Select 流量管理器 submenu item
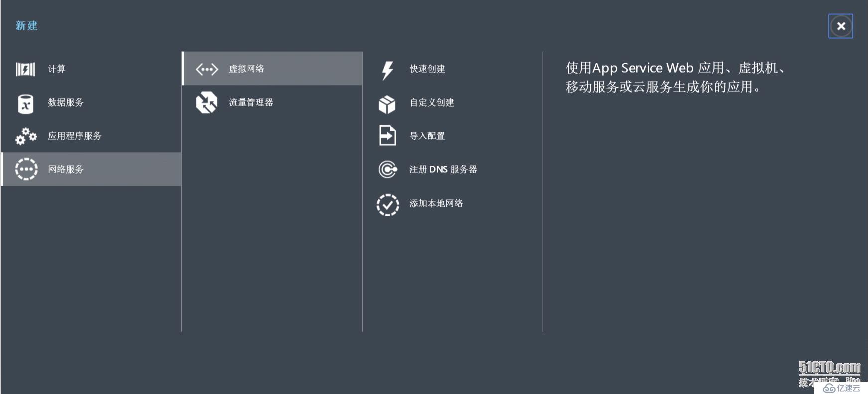Image resolution: width=868 pixels, height=394 pixels. [272, 102]
